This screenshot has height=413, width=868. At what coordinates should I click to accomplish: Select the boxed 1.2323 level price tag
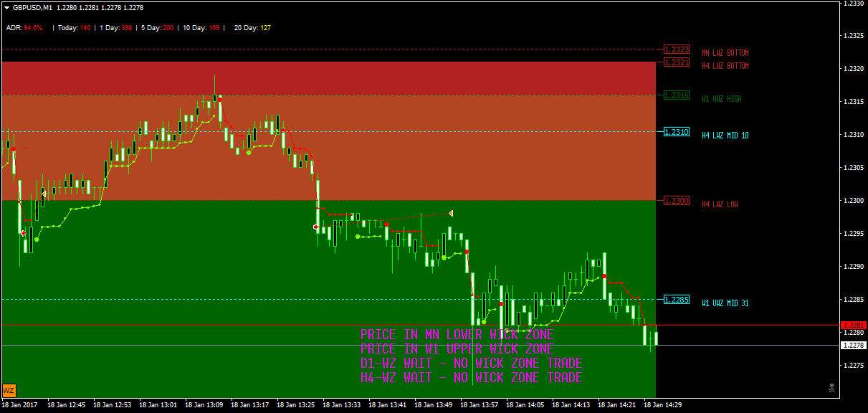click(x=677, y=49)
